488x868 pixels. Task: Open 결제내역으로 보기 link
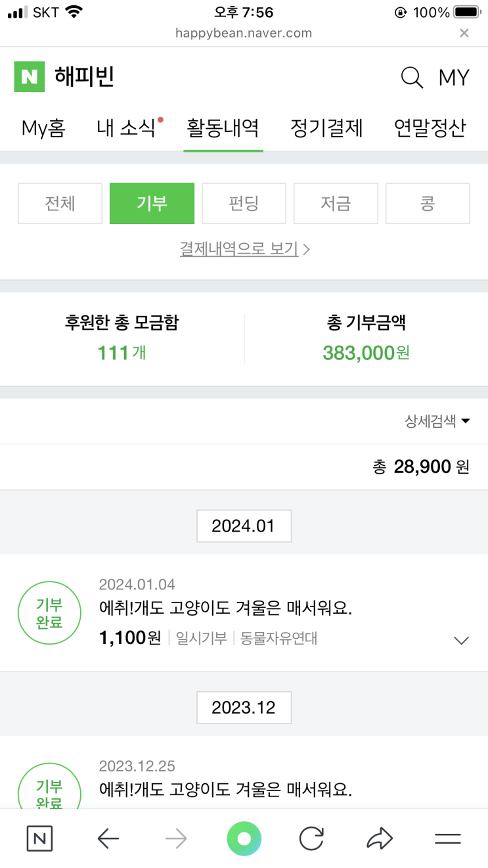[244, 249]
